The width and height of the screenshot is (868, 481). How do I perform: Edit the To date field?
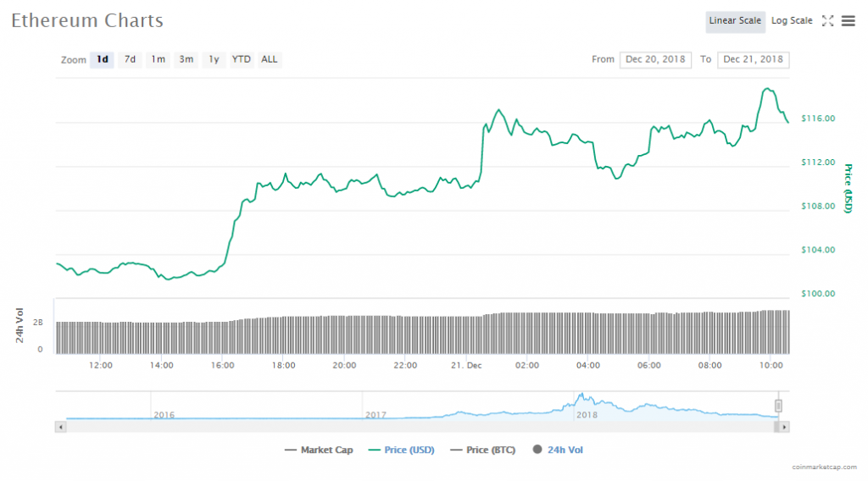(753, 60)
